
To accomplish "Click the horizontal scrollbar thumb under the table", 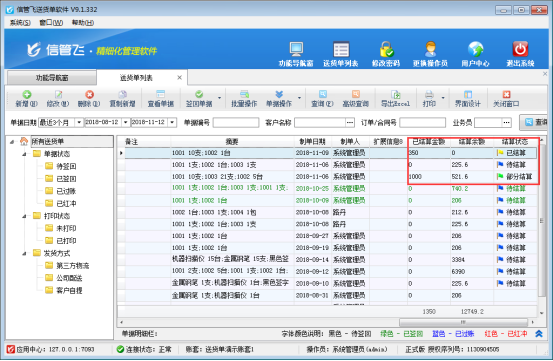I will 463,322.
